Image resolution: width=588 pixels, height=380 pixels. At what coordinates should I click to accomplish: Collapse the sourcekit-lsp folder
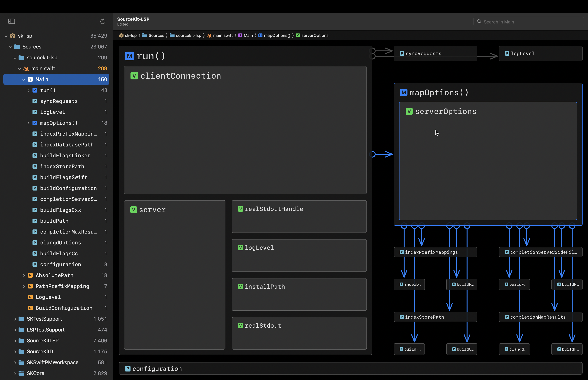(x=15, y=58)
